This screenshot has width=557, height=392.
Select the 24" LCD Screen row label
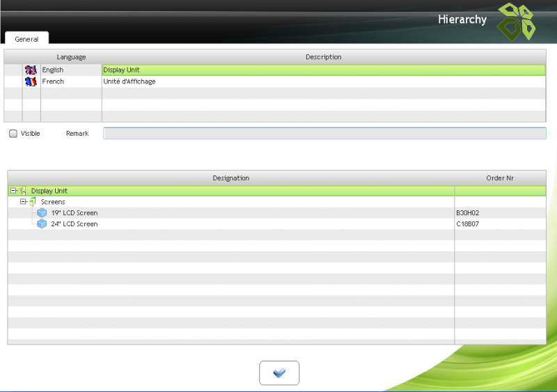(74, 224)
